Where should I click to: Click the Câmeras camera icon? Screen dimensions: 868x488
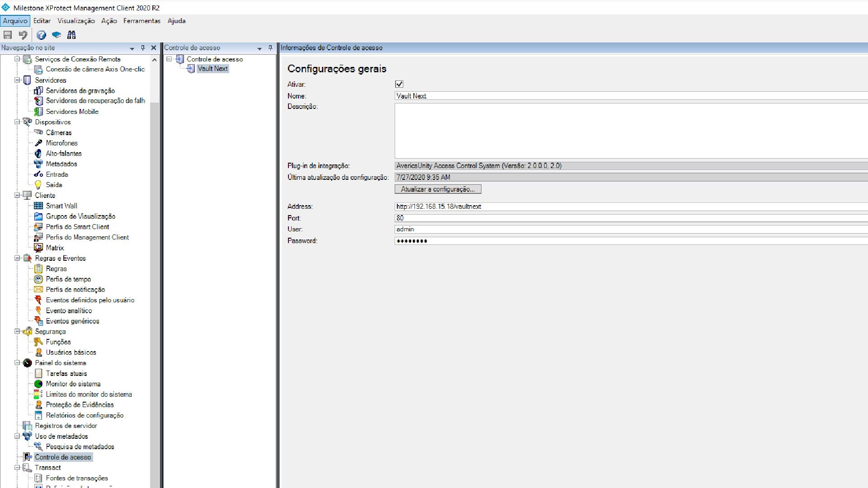[38, 132]
